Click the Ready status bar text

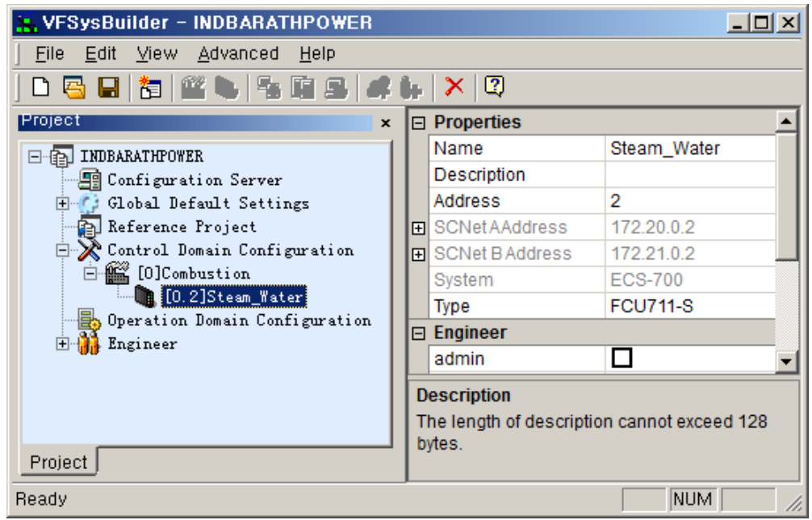click(41, 499)
